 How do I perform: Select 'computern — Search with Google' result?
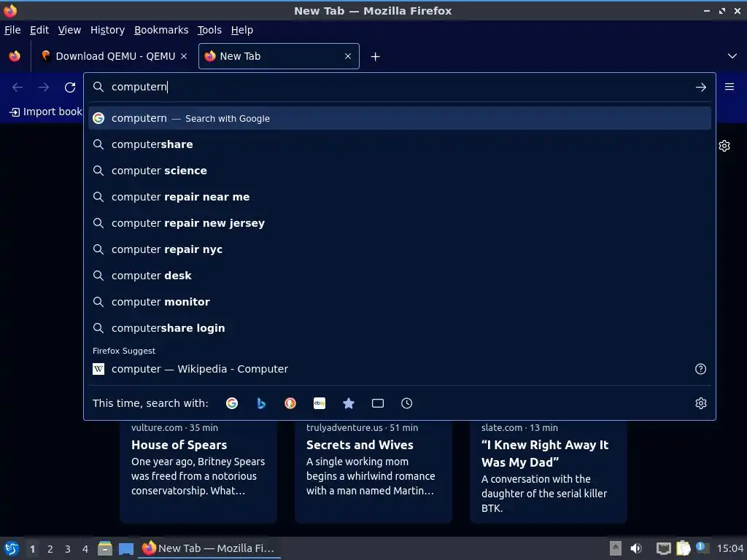point(399,118)
